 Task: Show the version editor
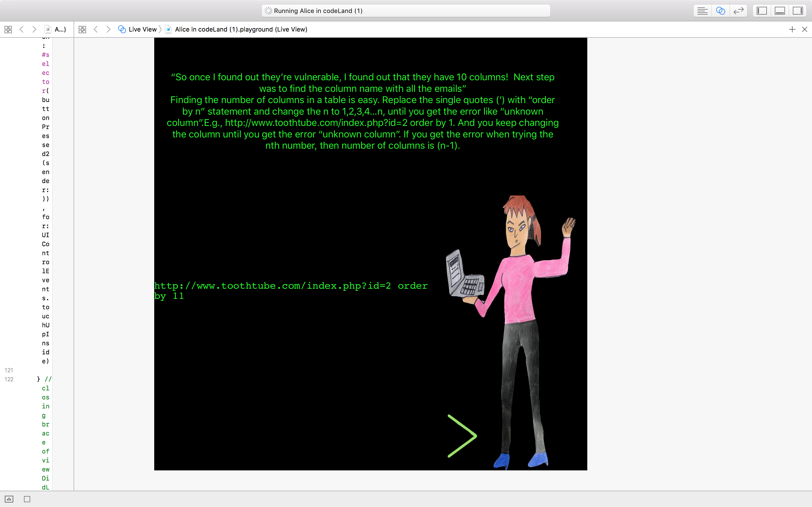[738, 11]
